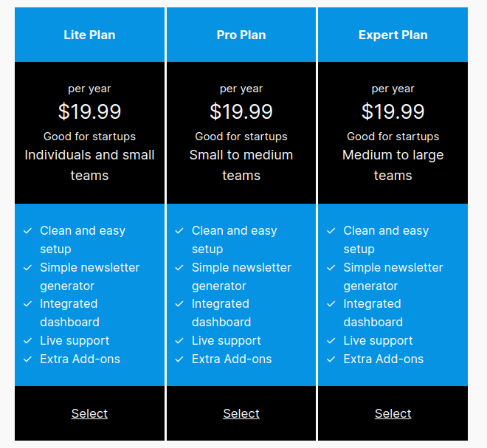
Task: Click Expert Plan's Integrated dashboard checkmark icon
Action: pyautogui.click(x=331, y=304)
